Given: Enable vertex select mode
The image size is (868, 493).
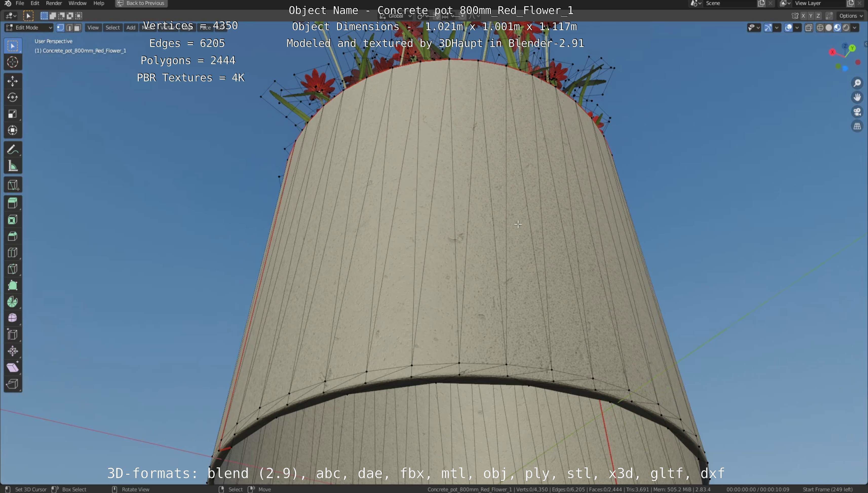Looking at the screenshot, I should pyautogui.click(x=61, y=28).
